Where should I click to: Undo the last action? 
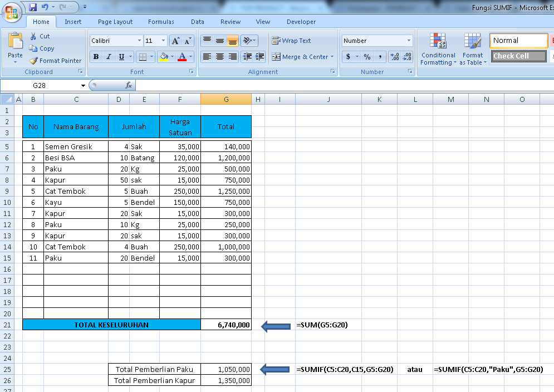coord(45,7)
